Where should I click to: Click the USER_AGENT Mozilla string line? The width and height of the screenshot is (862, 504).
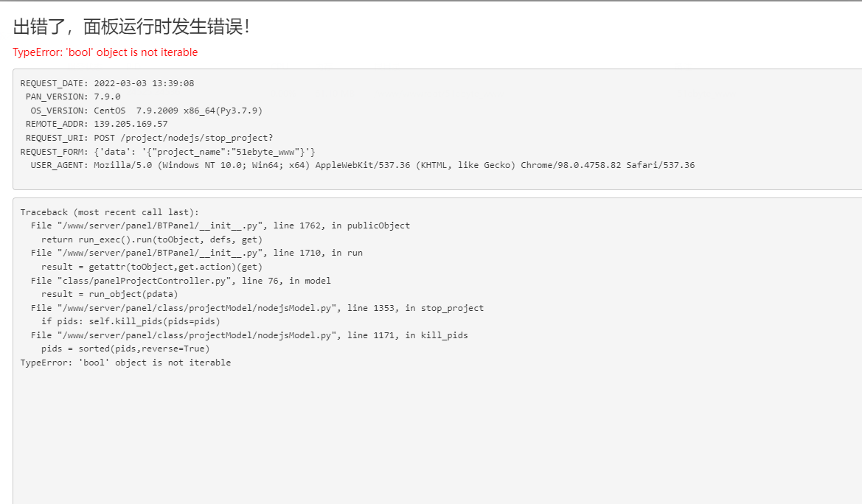pos(363,165)
